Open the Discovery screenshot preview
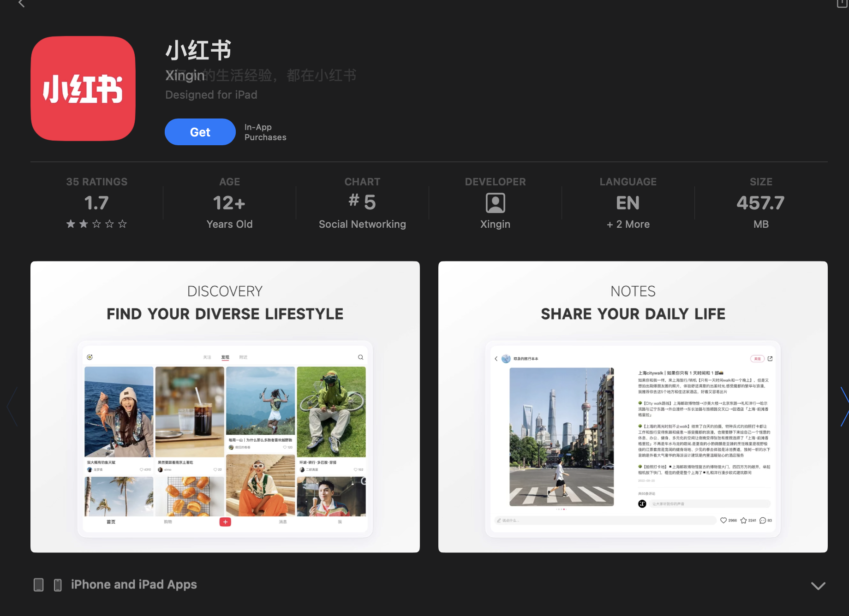Screen dimensions: 849x616 click(x=225, y=407)
